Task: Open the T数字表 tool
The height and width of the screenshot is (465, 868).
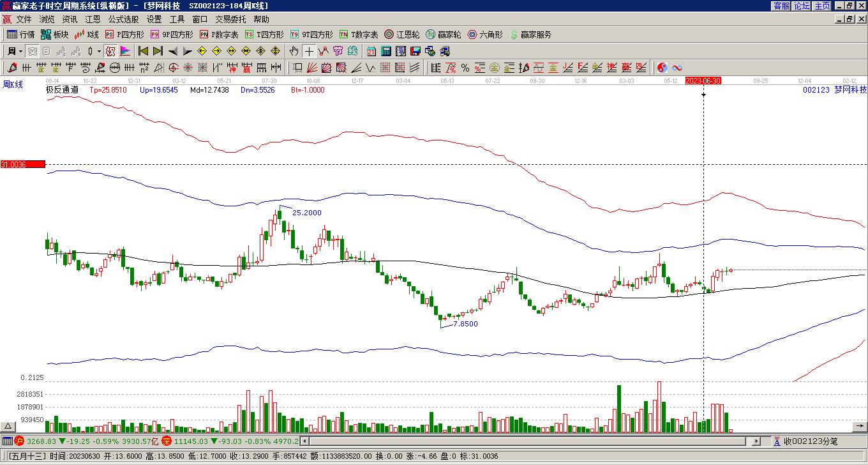Action: (359, 34)
